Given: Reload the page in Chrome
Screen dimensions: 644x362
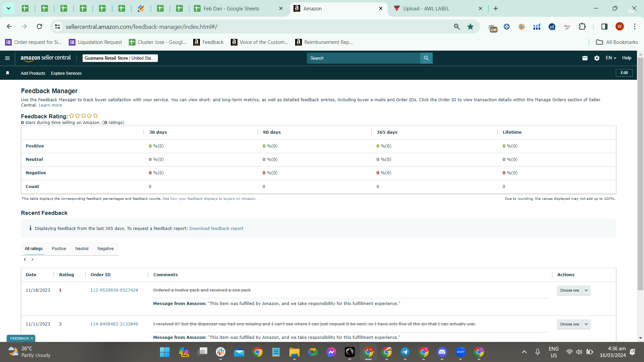Looking at the screenshot, I should (39, 26).
